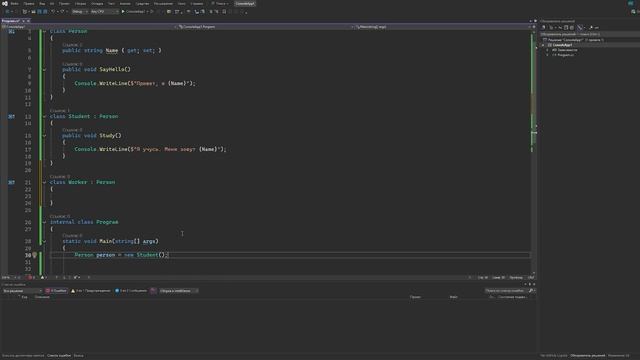Collapse the Study method block

coord(44,136)
